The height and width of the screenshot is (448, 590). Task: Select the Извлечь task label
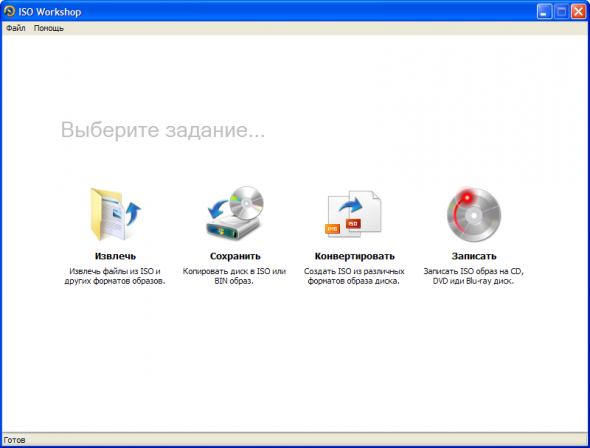(115, 256)
